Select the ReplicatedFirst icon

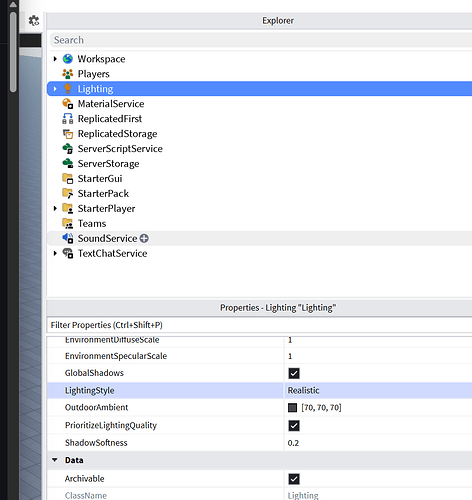68,119
